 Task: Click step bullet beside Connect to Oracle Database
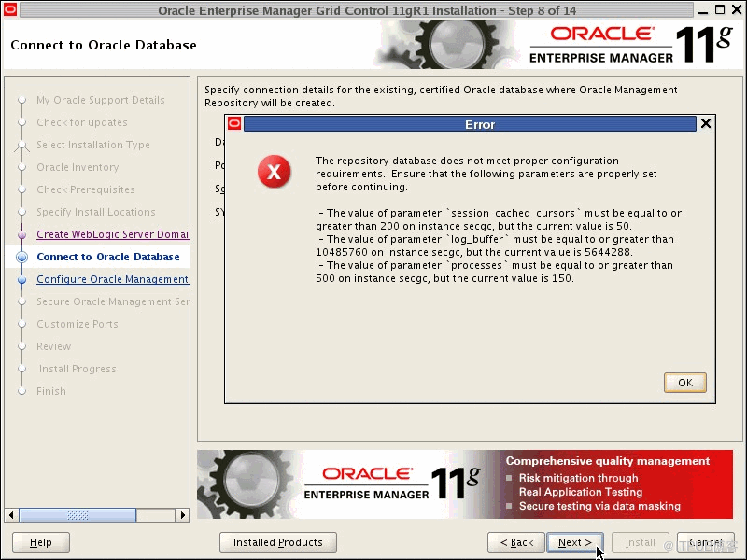21,258
